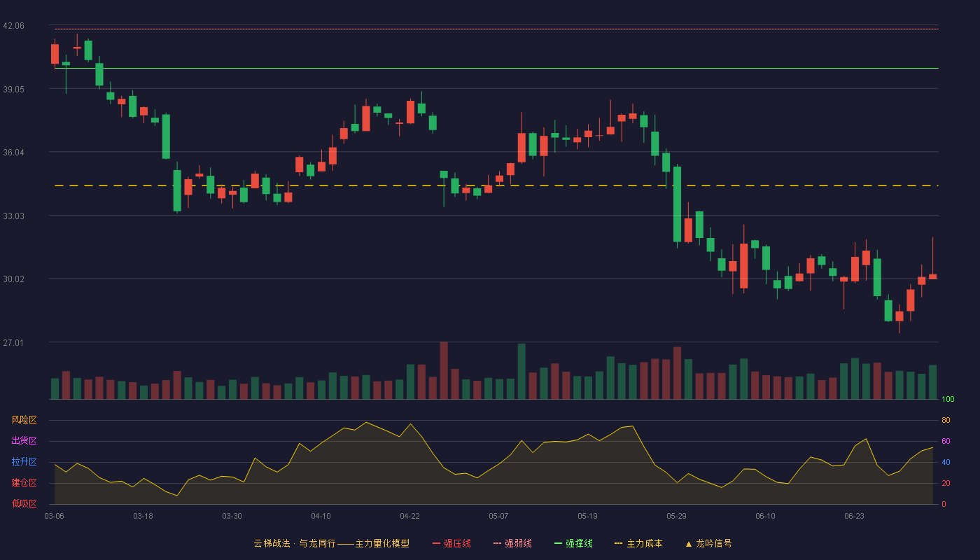Screen dimensions: 980x560
Task: Click the 33.03 price axis label
Action: [13, 216]
